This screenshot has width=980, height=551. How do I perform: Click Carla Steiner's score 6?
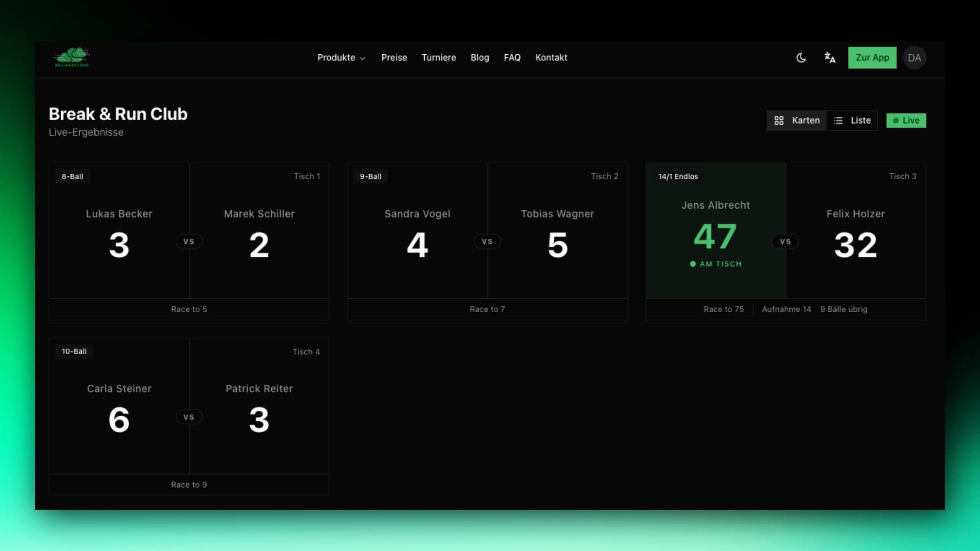(x=119, y=420)
